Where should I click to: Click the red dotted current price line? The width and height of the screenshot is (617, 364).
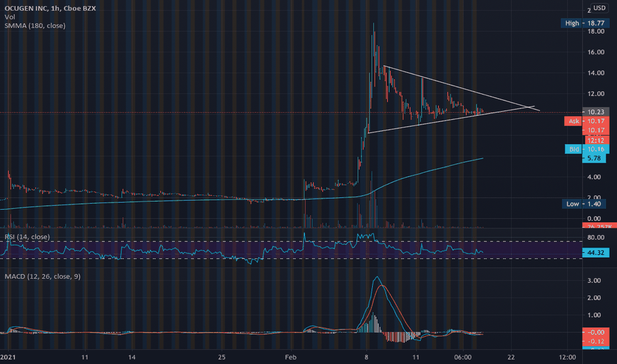[291, 113]
